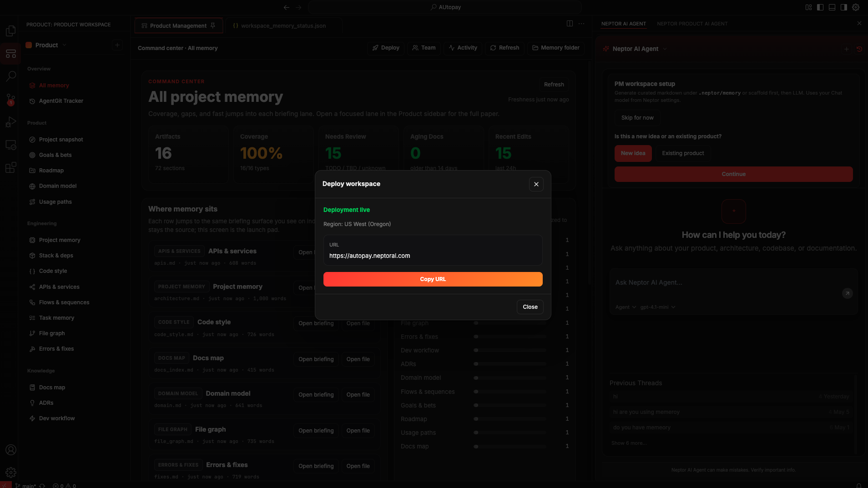
Task: Toggle the bottom panel layout icon
Action: coord(832,7)
